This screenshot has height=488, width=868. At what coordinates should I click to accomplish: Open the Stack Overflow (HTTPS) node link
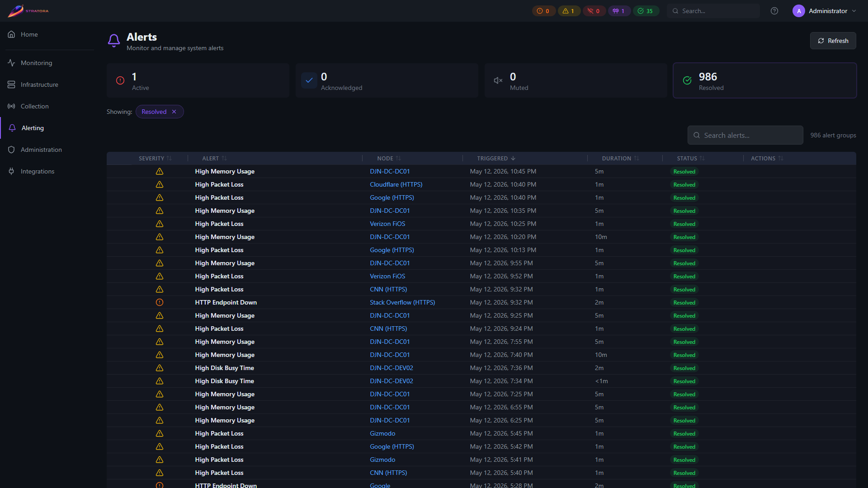point(402,302)
